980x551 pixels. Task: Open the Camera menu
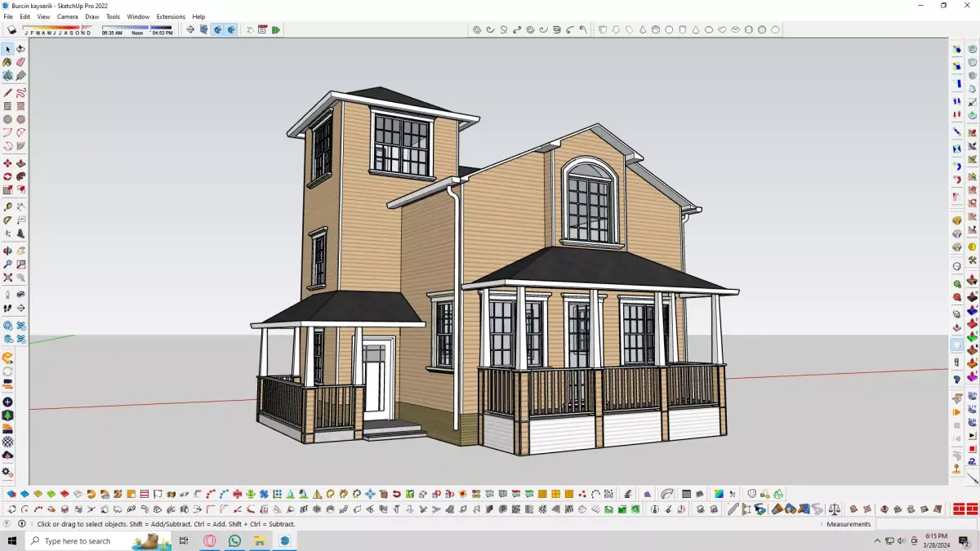pyautogui.click(x=68, y=16)
